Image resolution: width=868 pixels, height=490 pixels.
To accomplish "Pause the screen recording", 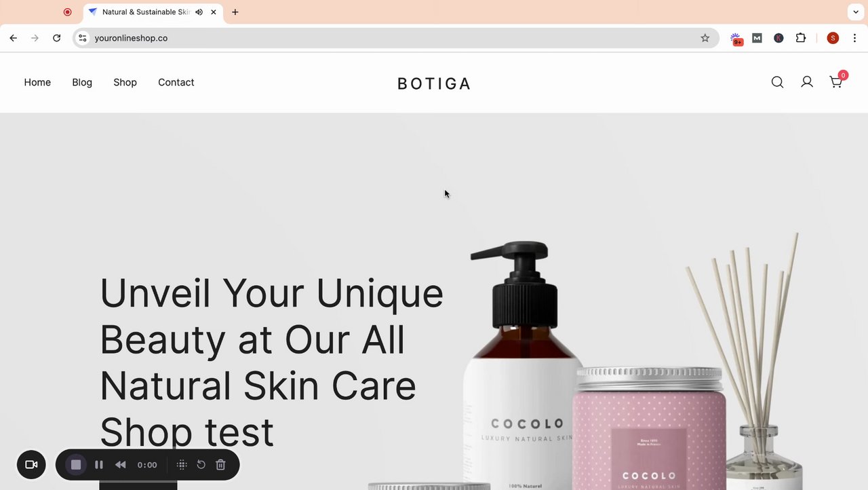I will coord(99,465).
